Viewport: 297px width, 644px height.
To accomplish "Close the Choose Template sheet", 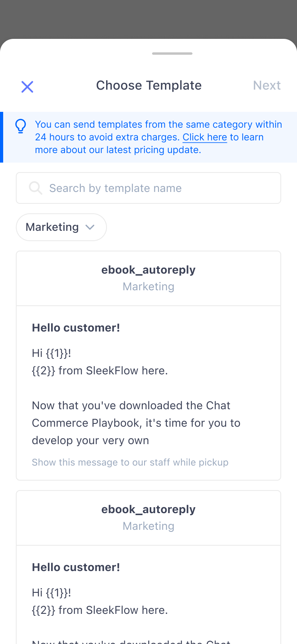I will point(27,86).
